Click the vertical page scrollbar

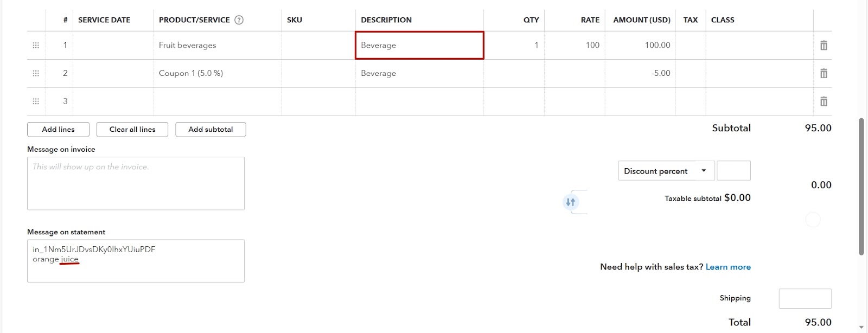(x=861, y=186)
